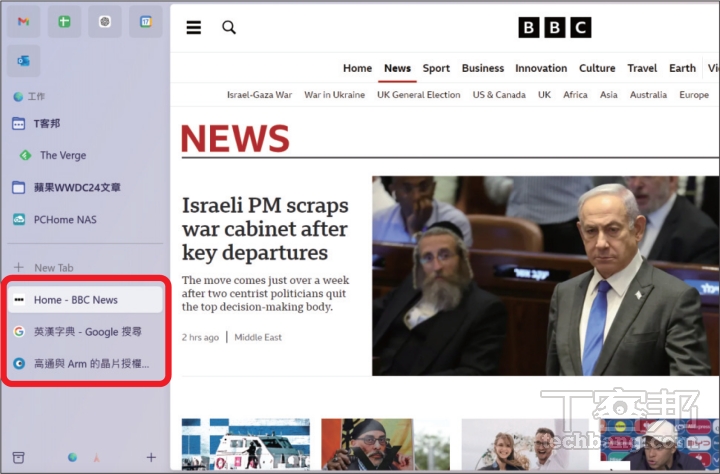
Task: Open the smiling couple story thumbnail
Action: pos(525,444)
